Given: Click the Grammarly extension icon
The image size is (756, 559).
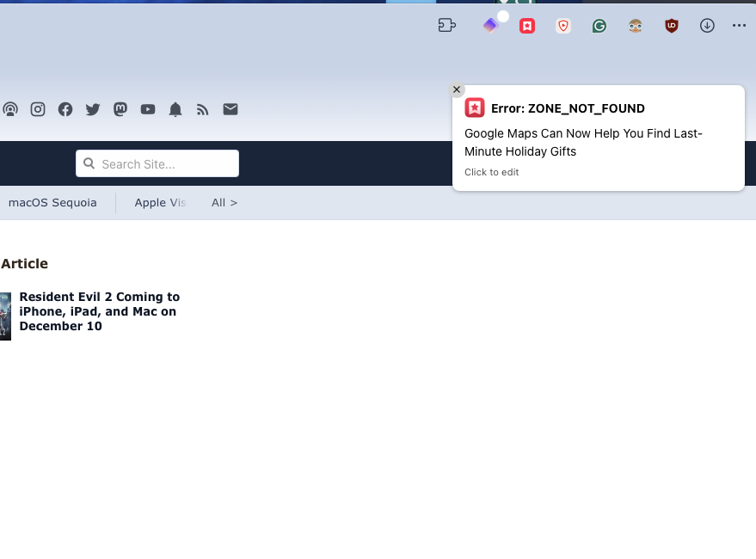Looking at the screenshot, I should click(x=599, y=26).
